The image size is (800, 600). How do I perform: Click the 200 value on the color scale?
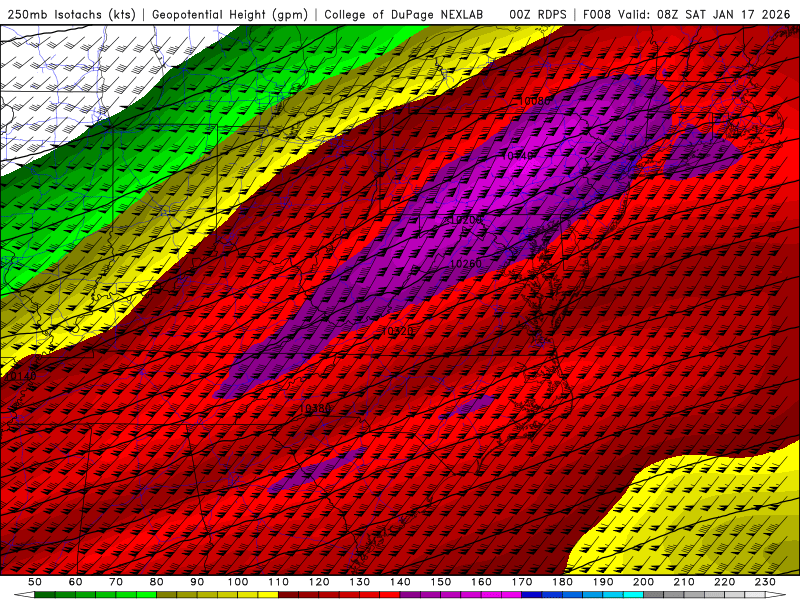[x=643, y=582]
